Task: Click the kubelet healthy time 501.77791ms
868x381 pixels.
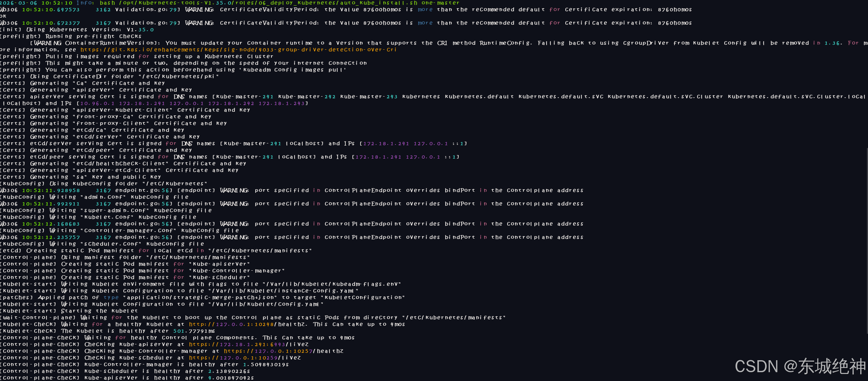Action: 194,331
